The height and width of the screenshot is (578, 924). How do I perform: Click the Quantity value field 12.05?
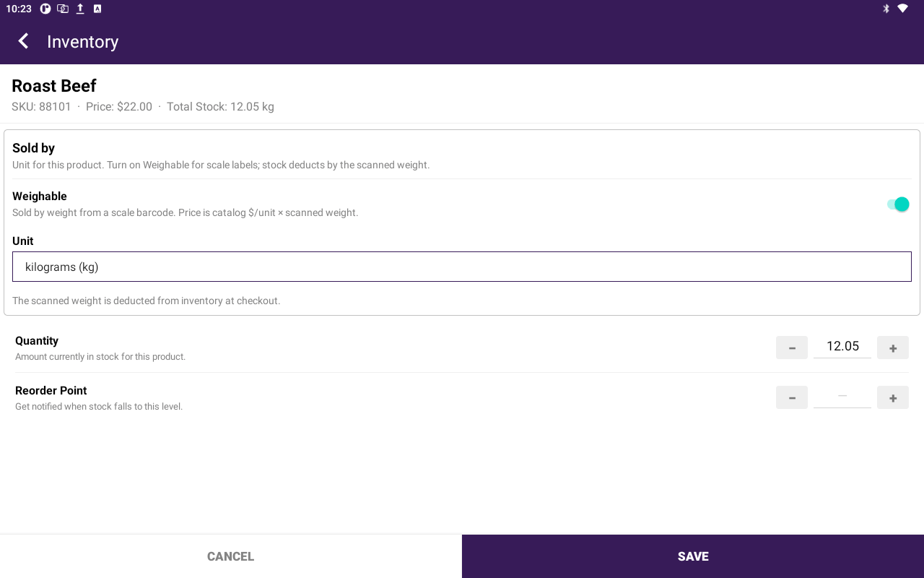[x=842, y=347]
